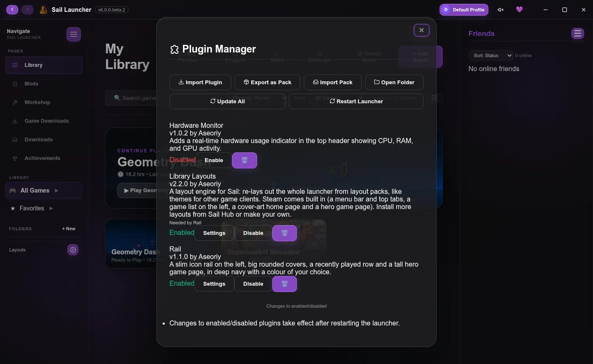593x364 pixels.
Task: Enable the Hardware Monitor plugin
Action: coord(214,160)
